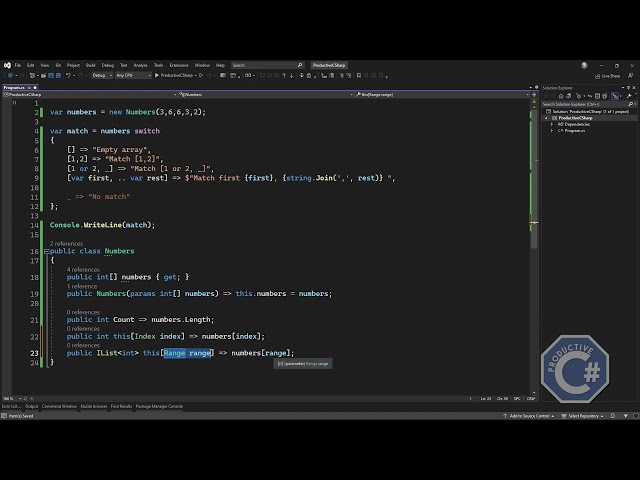
Task: Click the bookmark icon in toolbar
Action: [359, 76]
